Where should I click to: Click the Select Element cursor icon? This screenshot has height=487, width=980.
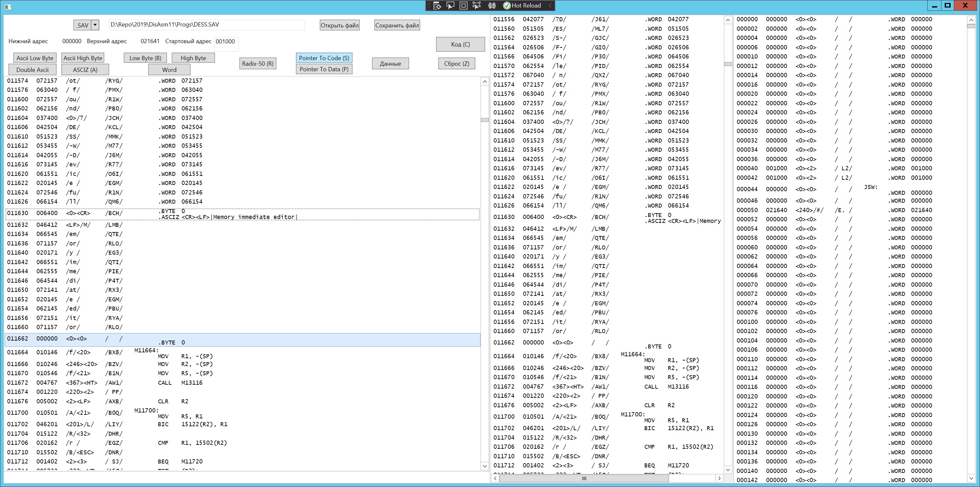coord(450,6)
